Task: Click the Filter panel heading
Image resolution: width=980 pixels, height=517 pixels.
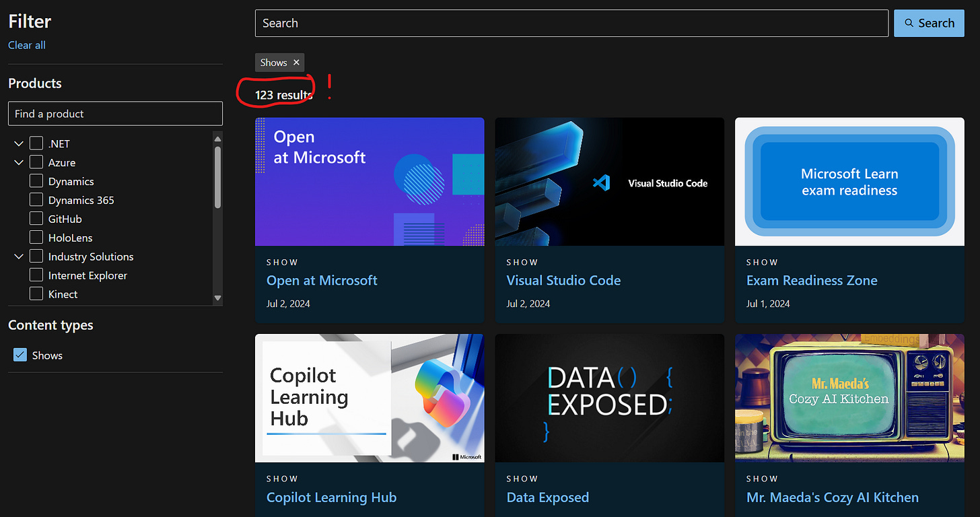Action: click(x=30, y=22)
